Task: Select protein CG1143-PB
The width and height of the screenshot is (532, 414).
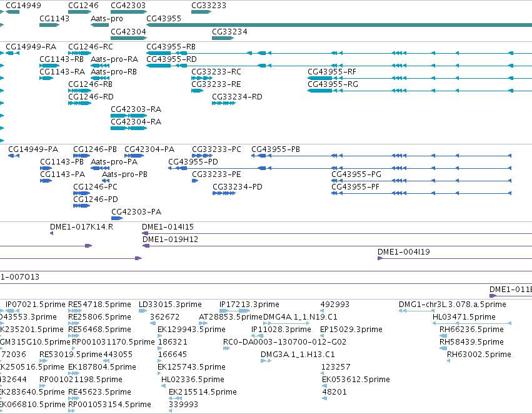Action: click(x=62, y=162)
